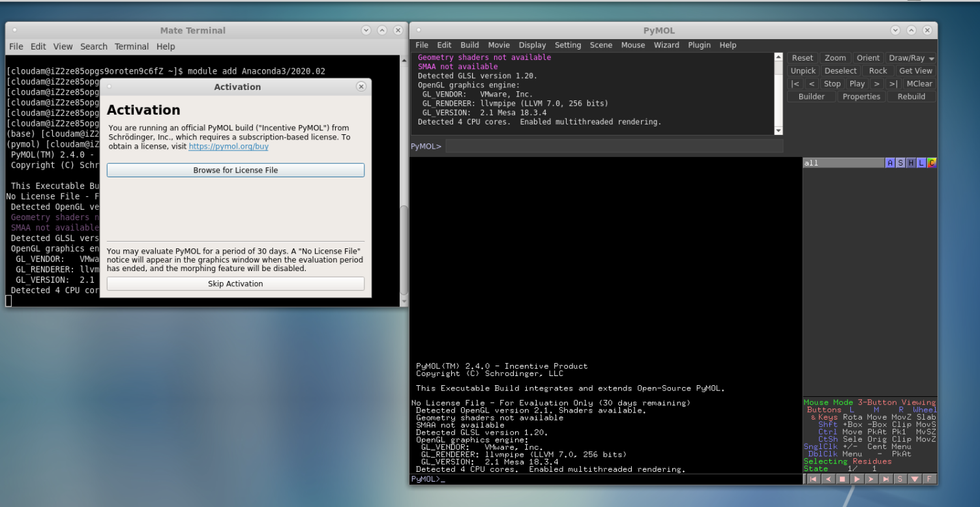The height and width of the screenshot is (507, 980).
Task: Click the |< first-frame button in top panel
Action: pos(795,83)
